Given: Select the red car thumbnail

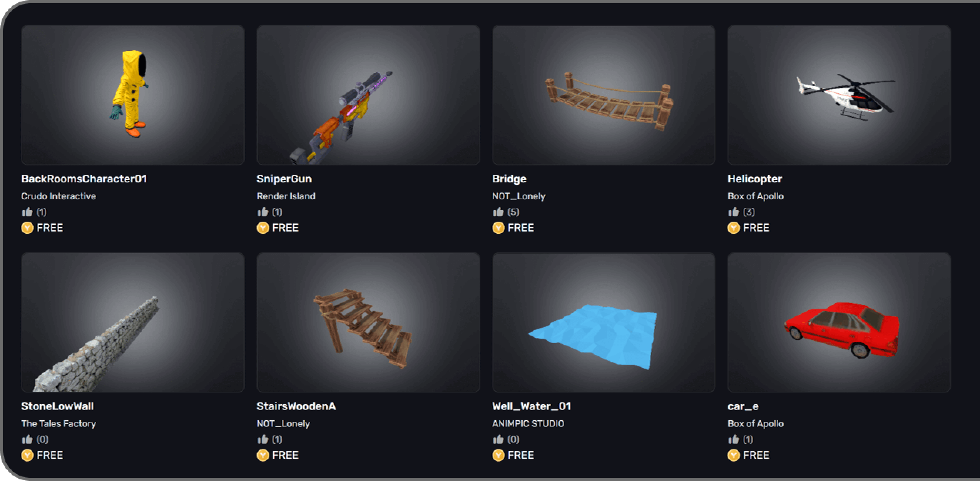Looking at the screenshot, I should click(x=839, y=322).
